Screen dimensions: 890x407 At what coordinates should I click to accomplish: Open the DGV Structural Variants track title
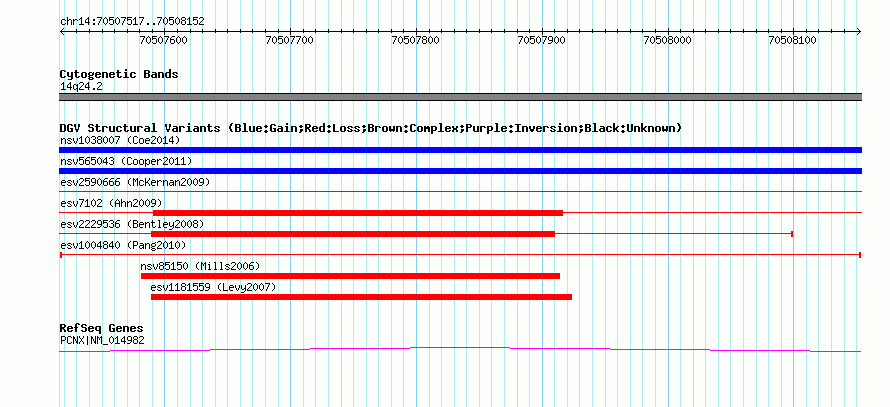coord(371,128)
